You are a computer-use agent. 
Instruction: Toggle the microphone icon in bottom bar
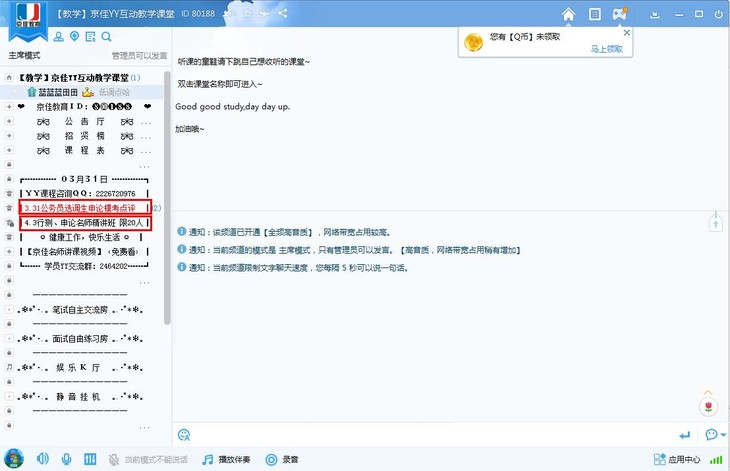(67, 459)
